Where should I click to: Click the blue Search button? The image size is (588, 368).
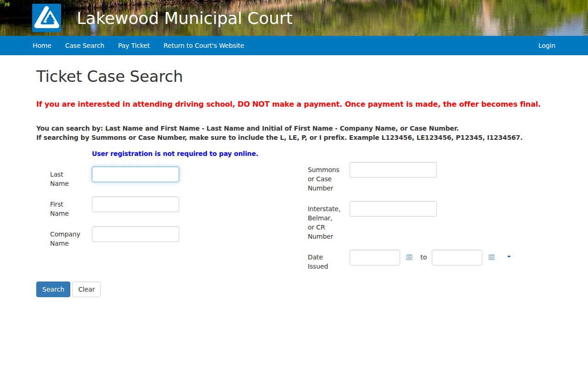pos(53,289)
